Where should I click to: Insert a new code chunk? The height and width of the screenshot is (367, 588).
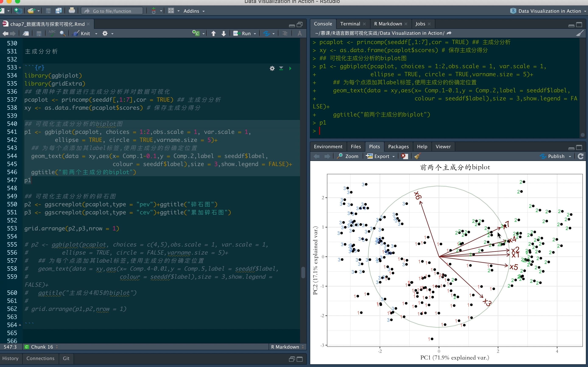coord(196,33)
